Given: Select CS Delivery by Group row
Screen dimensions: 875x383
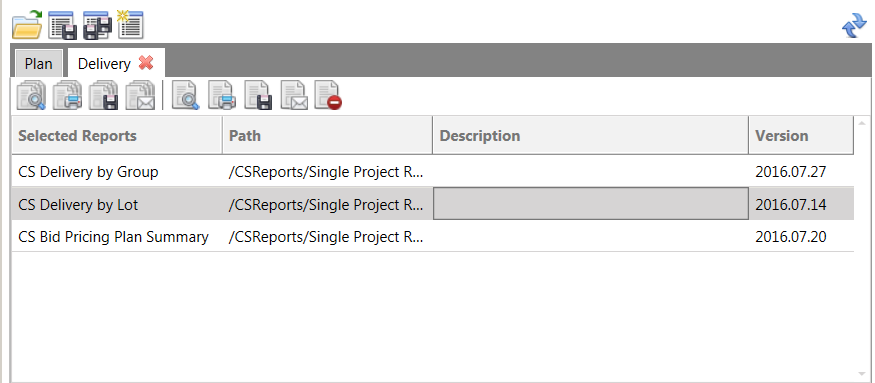Looking at the screenshot, I should pyautogui.click(x=432, y=172).
